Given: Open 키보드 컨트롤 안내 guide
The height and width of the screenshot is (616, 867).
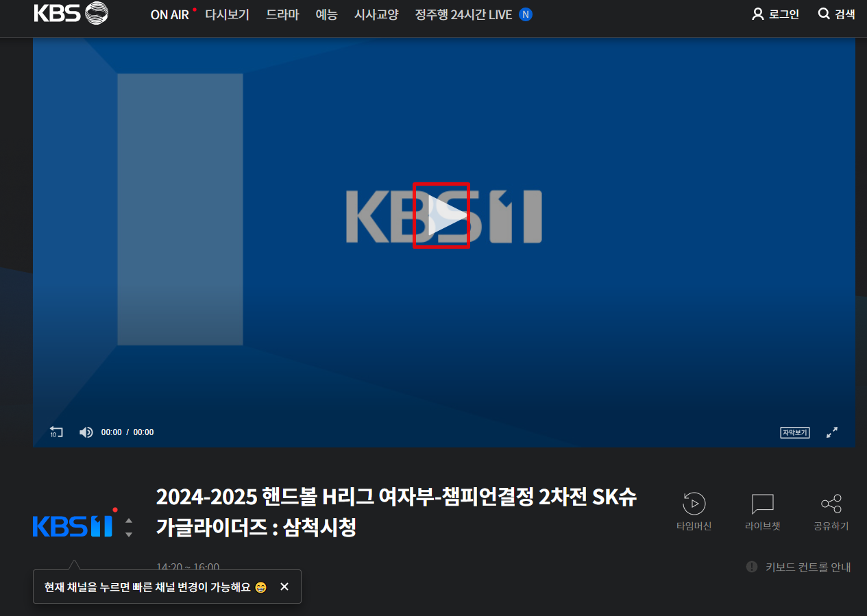Looking at the screenshot, I should pos(798,567).
